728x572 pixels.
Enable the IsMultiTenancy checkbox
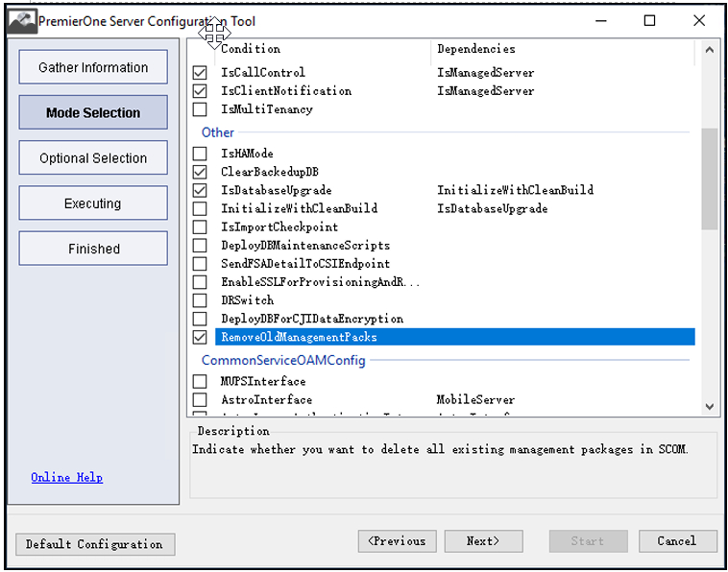coord(200,109)
